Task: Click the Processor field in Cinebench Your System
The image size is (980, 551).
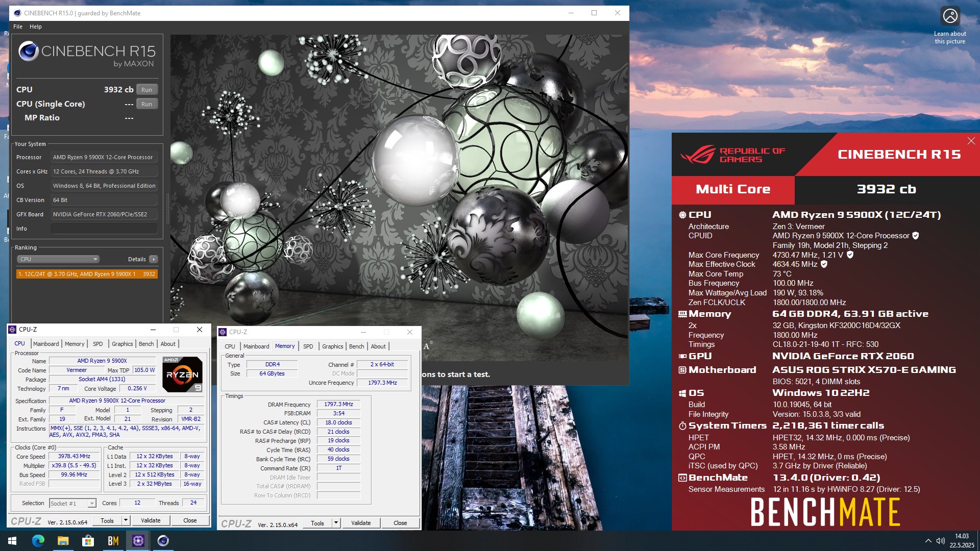Action: [104, 157]
